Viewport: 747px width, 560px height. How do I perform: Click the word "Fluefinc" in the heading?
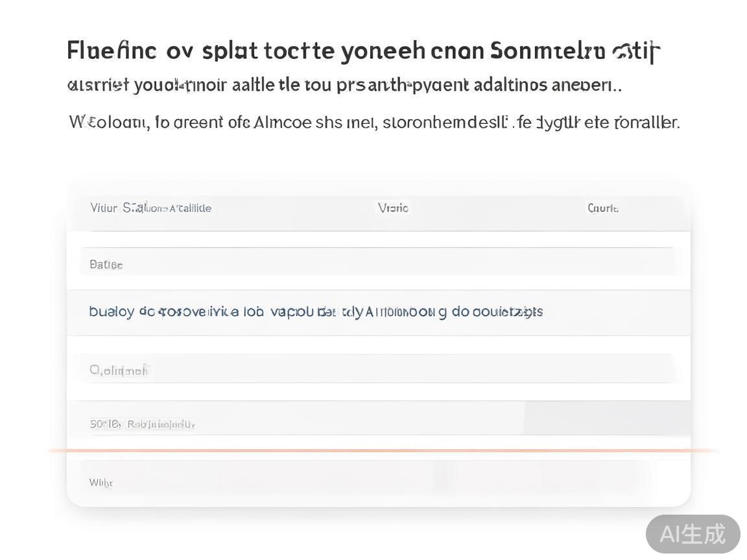pos(112,51)
